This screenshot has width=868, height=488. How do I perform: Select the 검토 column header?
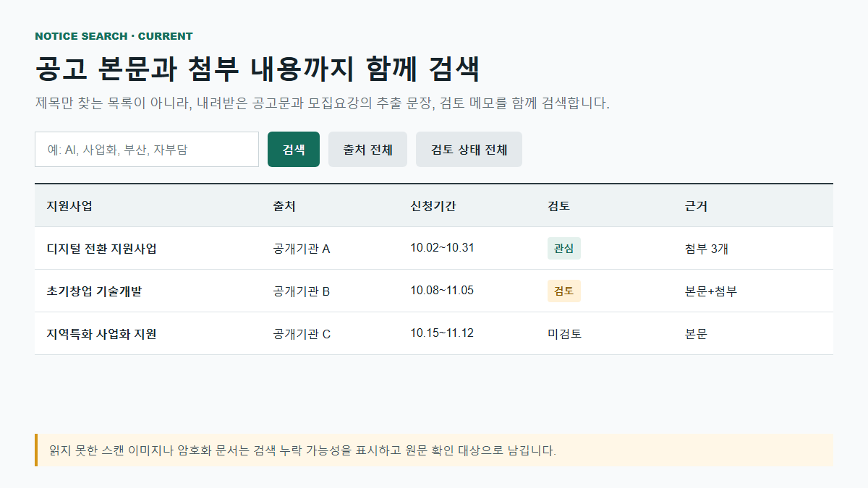point(559,206)
